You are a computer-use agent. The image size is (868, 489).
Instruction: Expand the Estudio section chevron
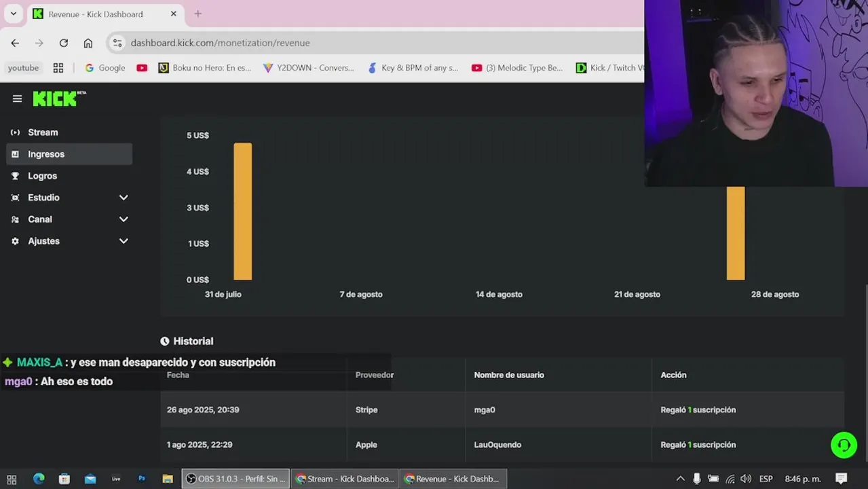124,198
